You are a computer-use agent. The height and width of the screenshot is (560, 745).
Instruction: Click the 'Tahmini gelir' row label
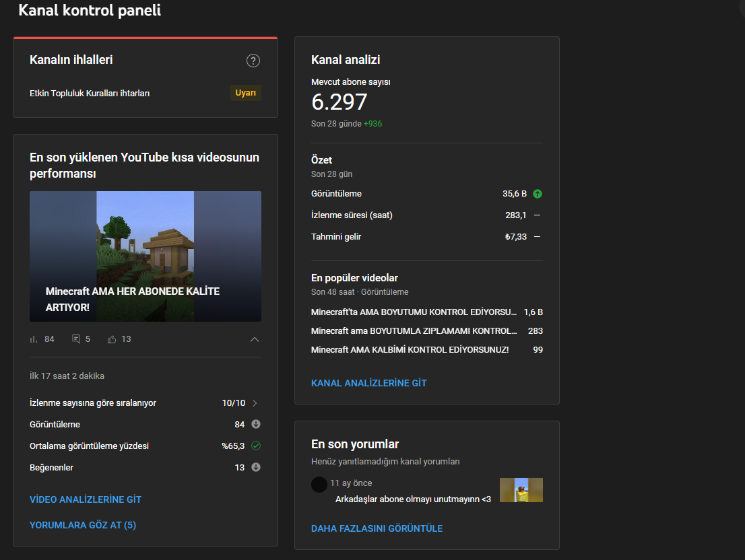pyautogui.click(x=336, y=236)
